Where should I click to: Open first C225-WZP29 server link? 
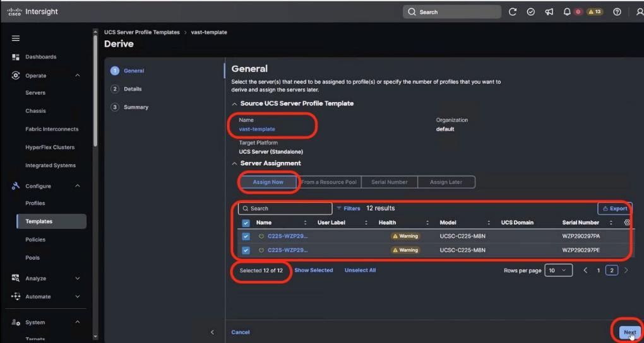(287, 236)
